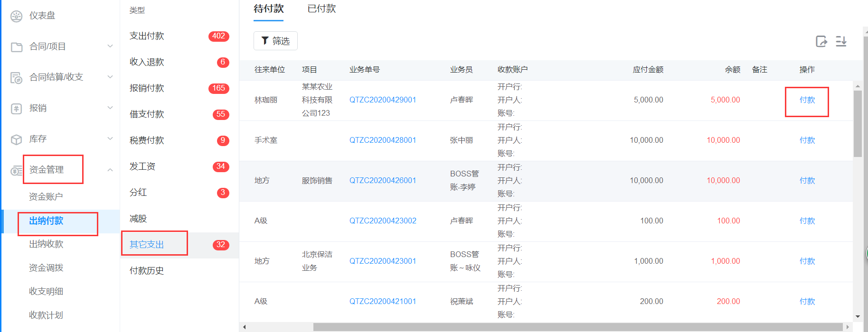
Task: Expand the 合同结算/收支 menu chevron
Action: [x=110, y=77]
